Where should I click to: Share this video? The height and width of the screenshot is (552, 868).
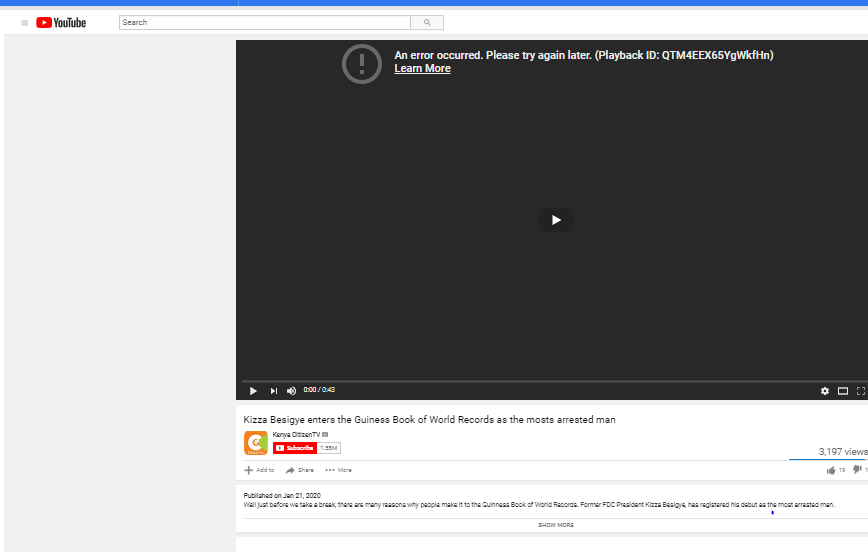pyautogui.click(x=299, y=470)
